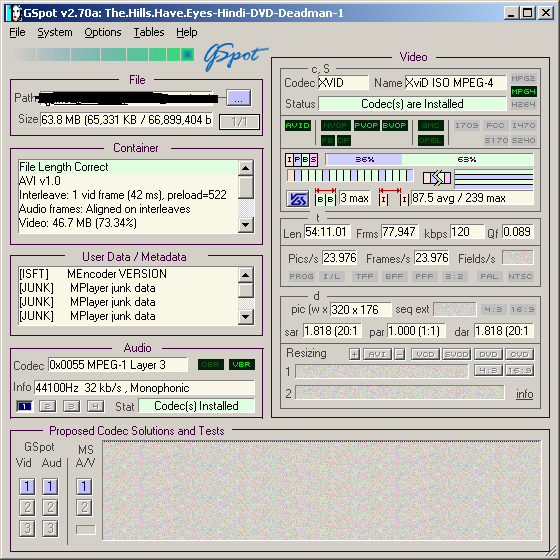Open the Tables menu
560x560 pixels.
(x=149, y=32)
